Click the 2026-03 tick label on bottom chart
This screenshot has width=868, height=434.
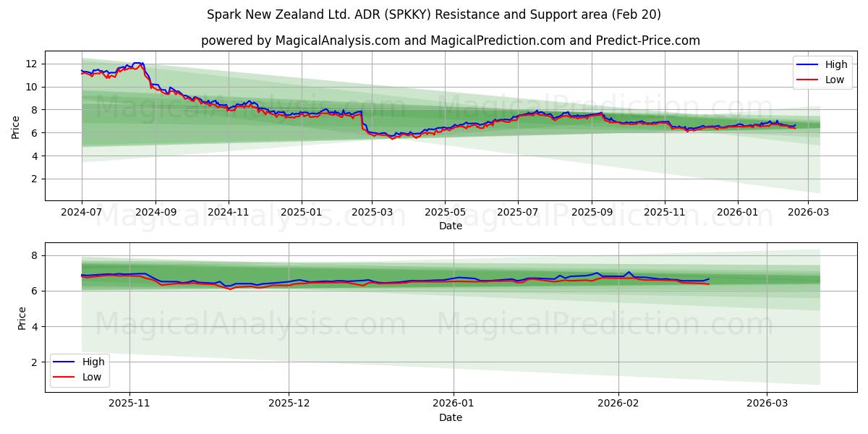point(767,404)
